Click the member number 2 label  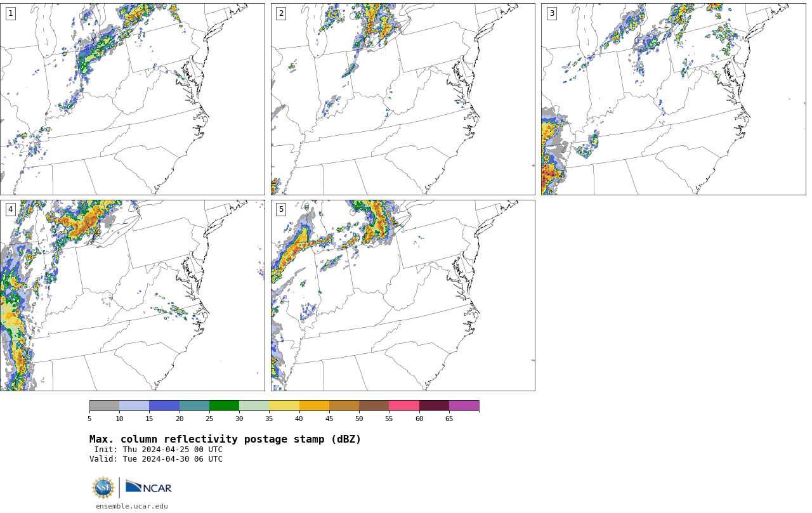click(x=281, y=13)
